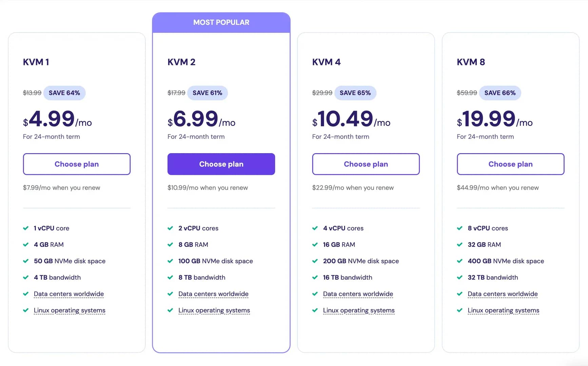Click the struck-through $29.99 price

pos(322,93)
